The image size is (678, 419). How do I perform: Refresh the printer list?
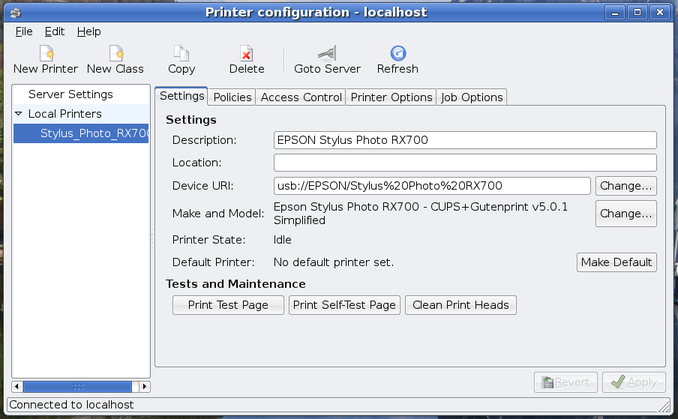click(x=398, y=54)
